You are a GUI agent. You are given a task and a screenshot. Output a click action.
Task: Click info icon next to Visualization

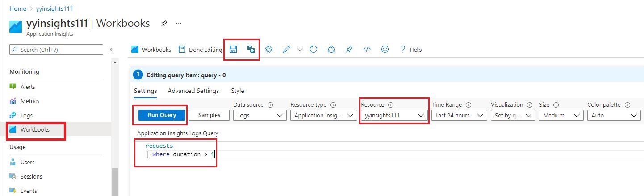[530, 105]
